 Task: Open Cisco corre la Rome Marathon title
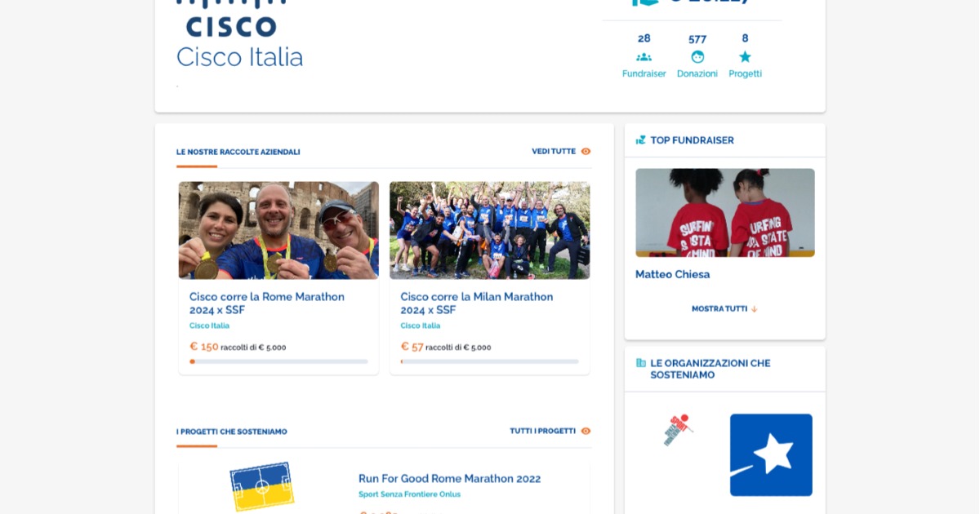(267, 304)
